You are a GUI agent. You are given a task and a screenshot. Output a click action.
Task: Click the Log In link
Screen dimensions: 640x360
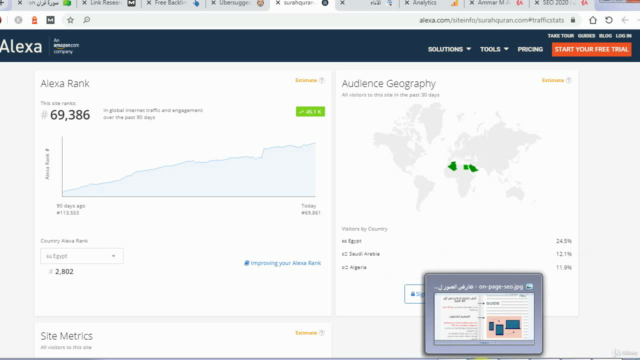click(x=624, y=36)
